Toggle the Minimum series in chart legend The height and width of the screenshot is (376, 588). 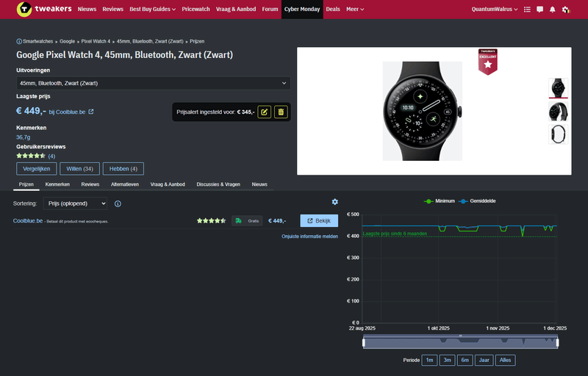pyautogui.click(x=439, y=201)
